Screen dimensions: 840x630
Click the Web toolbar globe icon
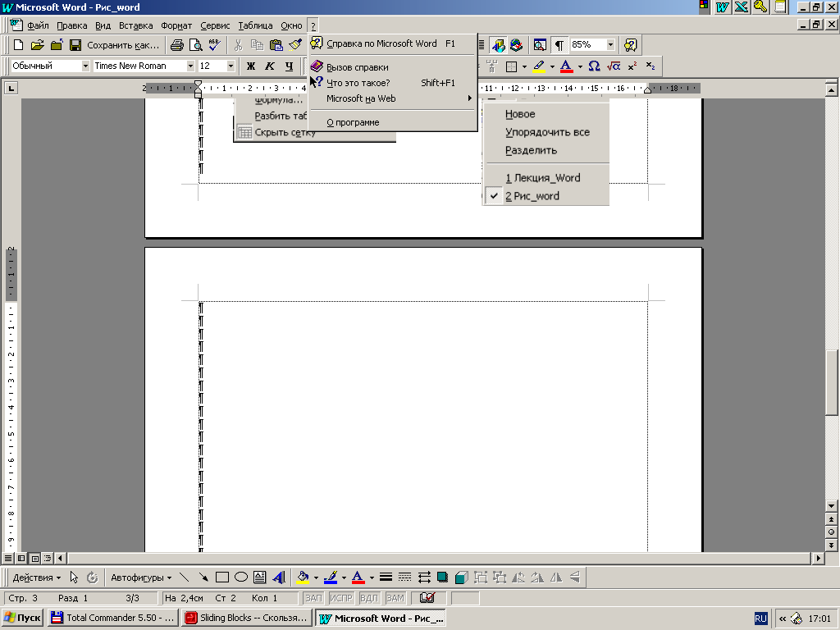(x=517, y=45)
